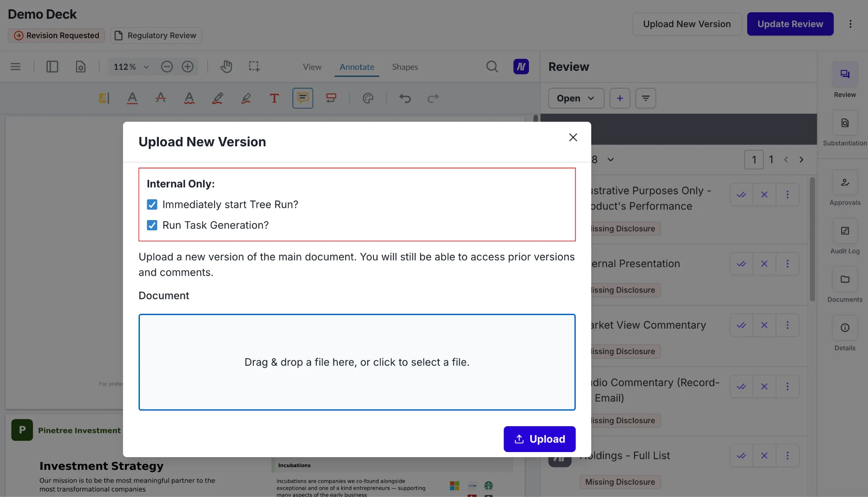
Task: Switch to the Shapes tab
Action: coord(405,67)
